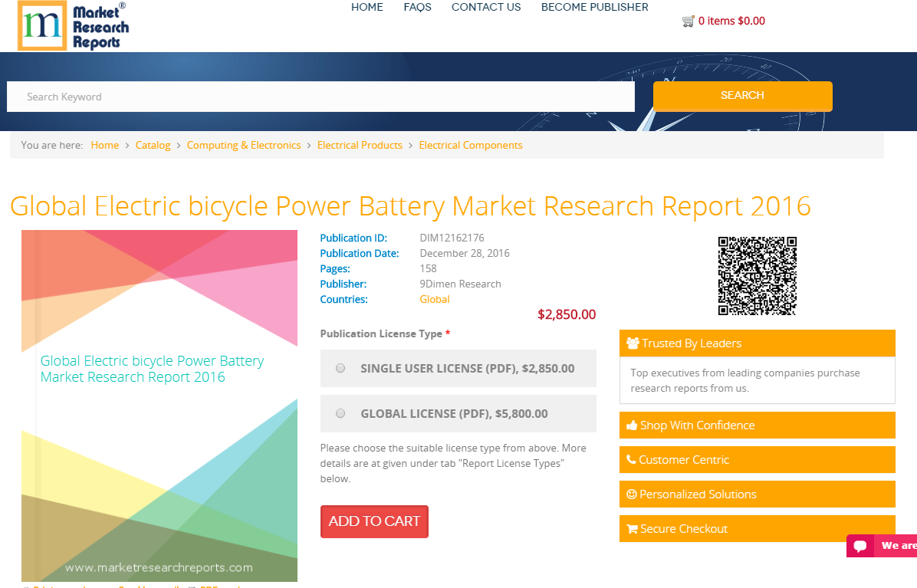
Task: Click the ADD TO CART button
Action: [374, 521]
